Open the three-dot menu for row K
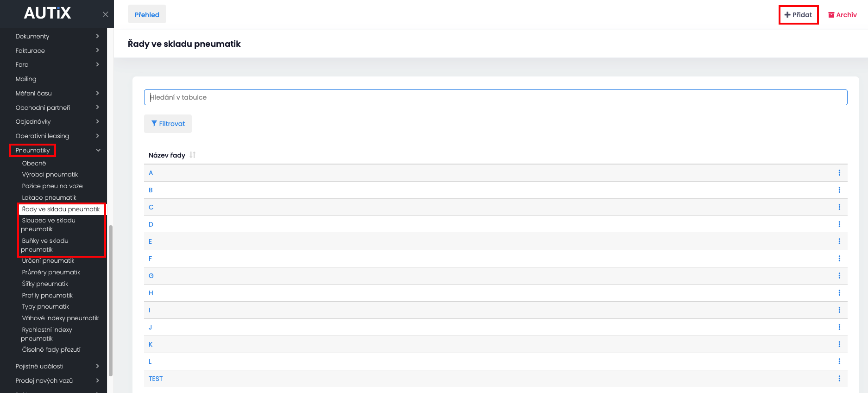Viewport: 868px width, 393px height. 839,344
